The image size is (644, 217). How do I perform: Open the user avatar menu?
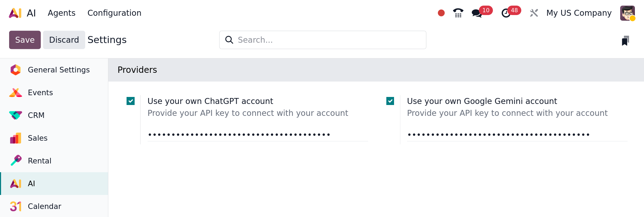[x=627, y=13]
